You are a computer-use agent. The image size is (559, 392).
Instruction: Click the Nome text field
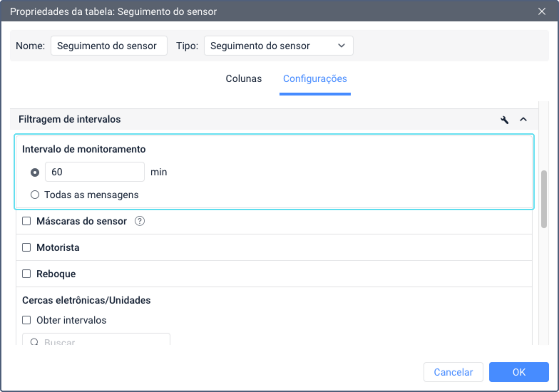108,46
